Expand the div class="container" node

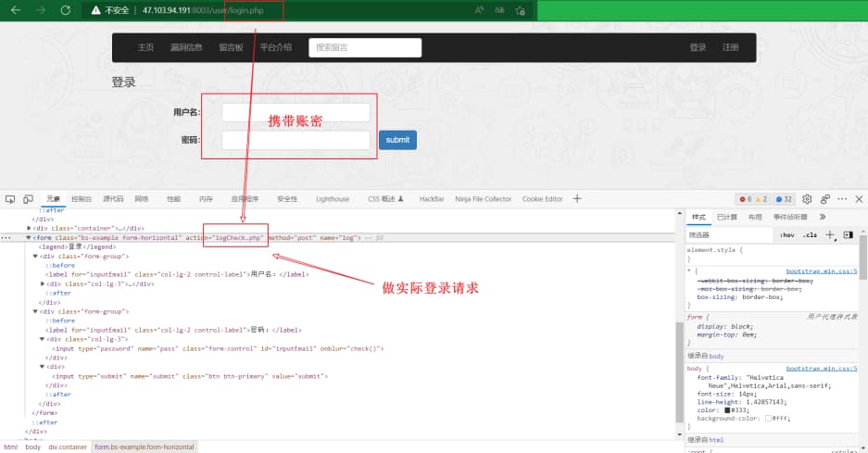tap(29, 228)
